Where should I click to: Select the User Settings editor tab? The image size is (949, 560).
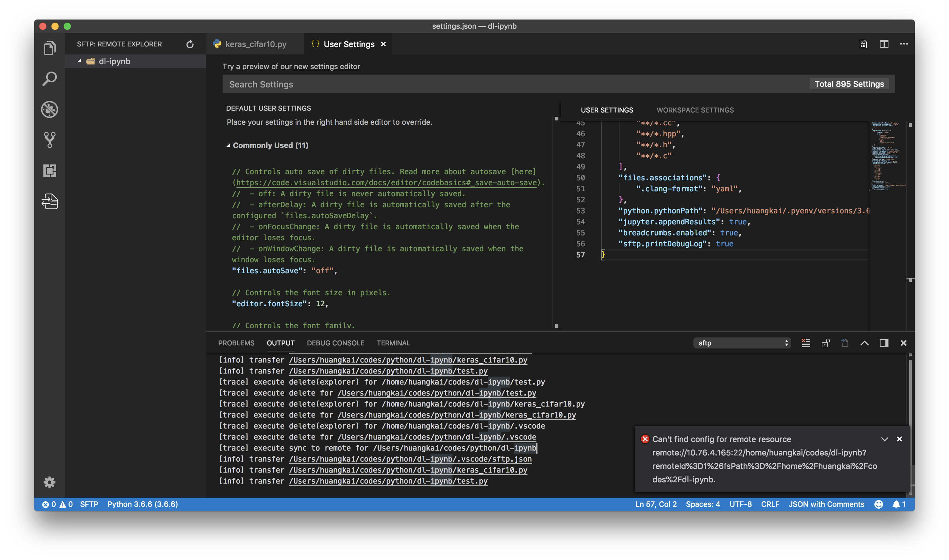click(x=349, y=44)
